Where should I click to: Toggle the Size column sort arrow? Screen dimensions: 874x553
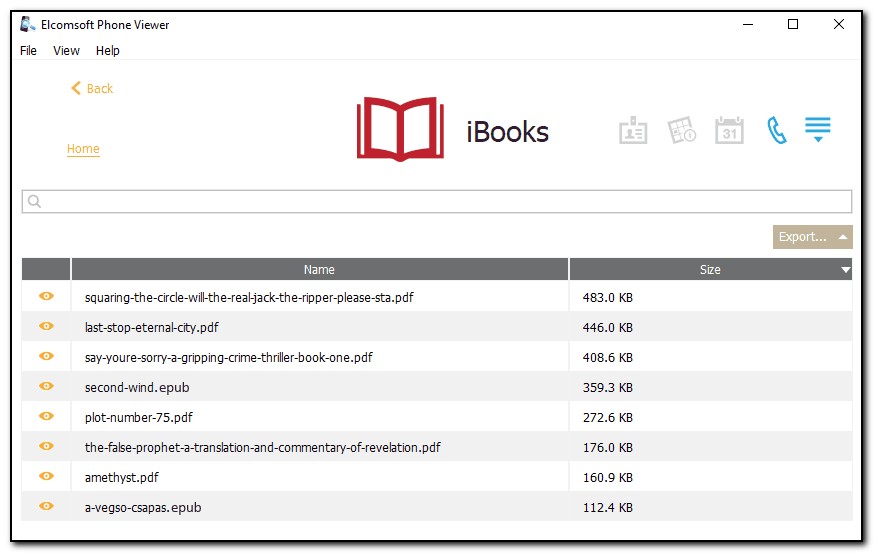coord(846,270)
